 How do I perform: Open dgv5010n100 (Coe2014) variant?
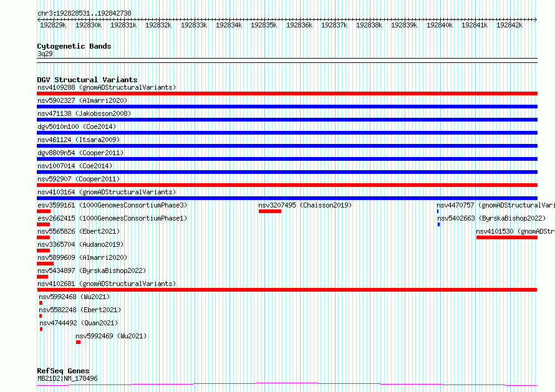77,127
